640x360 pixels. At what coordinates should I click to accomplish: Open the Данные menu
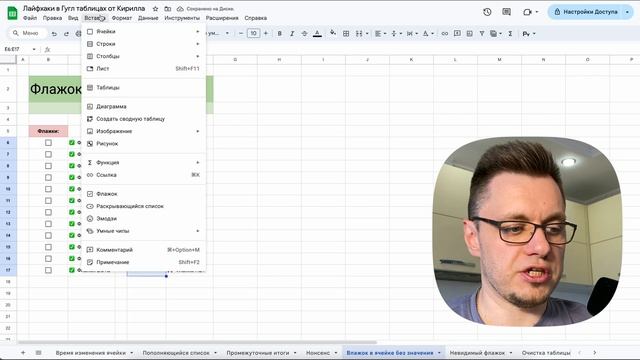148,18
